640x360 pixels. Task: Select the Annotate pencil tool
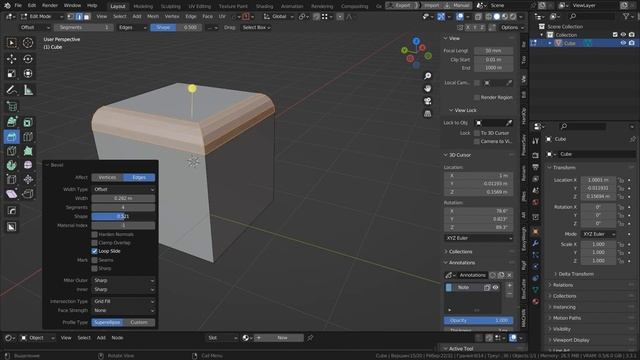point(11,90)
